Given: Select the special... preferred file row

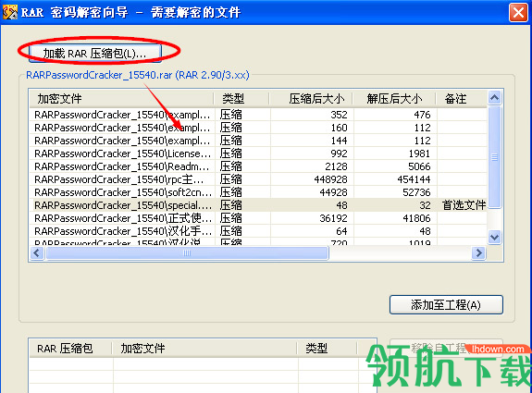Looking at the screenshot, I should tap(258, 205).
